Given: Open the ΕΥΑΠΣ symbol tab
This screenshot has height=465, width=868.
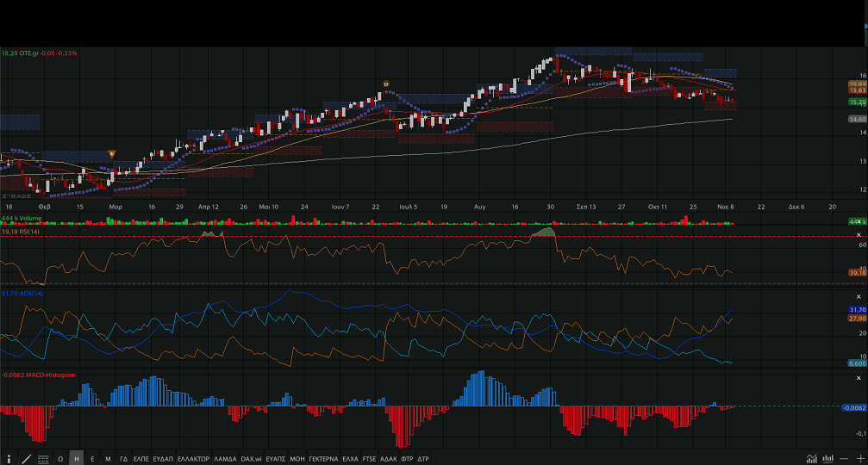Looking at the screenshot, I should click(x=276, y=459).
